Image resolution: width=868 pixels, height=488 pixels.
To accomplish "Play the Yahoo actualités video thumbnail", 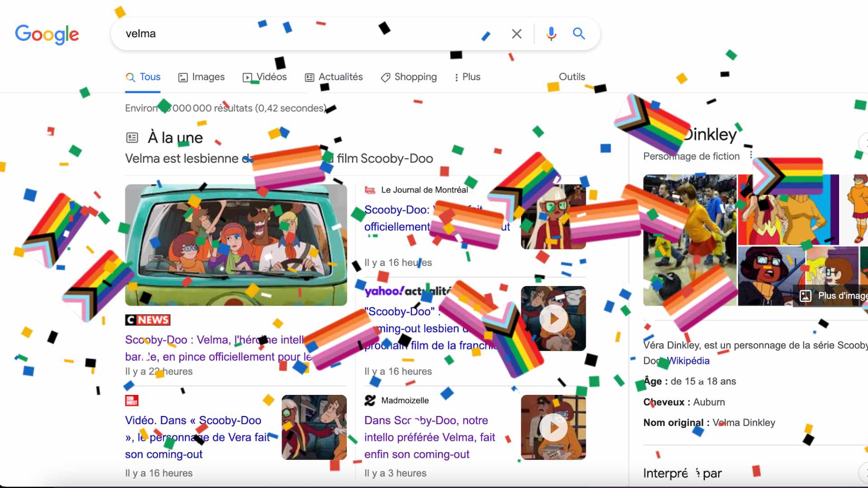I will click(553, 319).
